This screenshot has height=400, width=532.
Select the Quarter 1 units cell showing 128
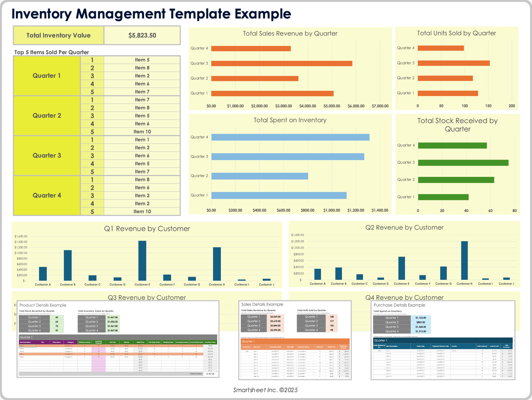click(x=332, y=317)
